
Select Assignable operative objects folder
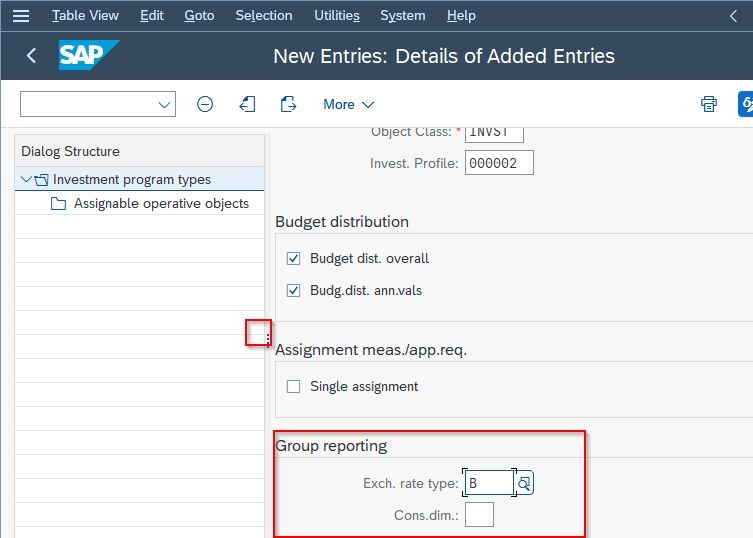tap(150, 204)
